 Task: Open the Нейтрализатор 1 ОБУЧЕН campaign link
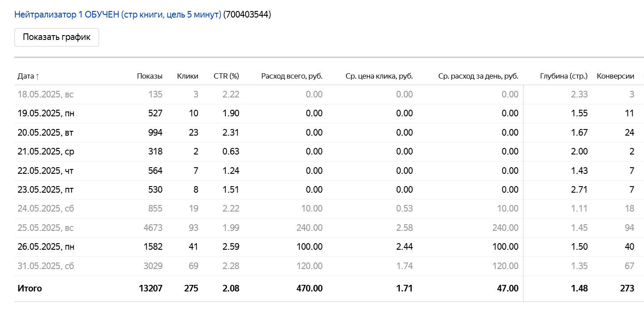tap(117, 14)
